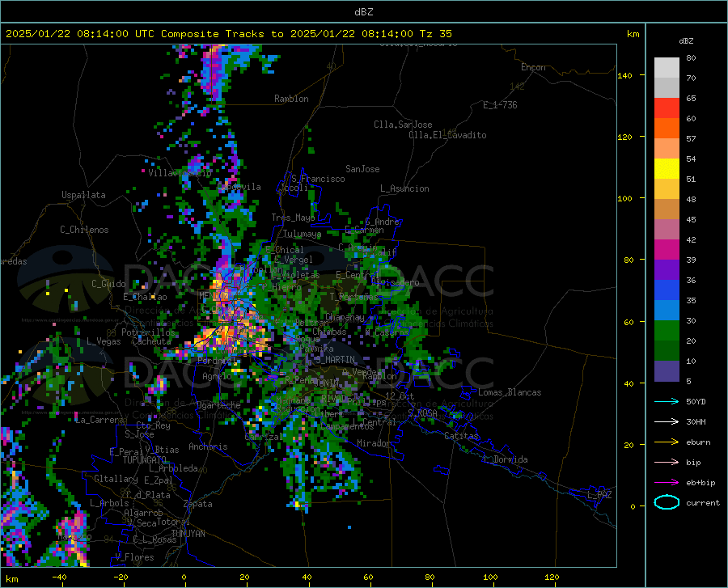
Task: Click the '140' tick on right km axis
Action: (624, 75)
